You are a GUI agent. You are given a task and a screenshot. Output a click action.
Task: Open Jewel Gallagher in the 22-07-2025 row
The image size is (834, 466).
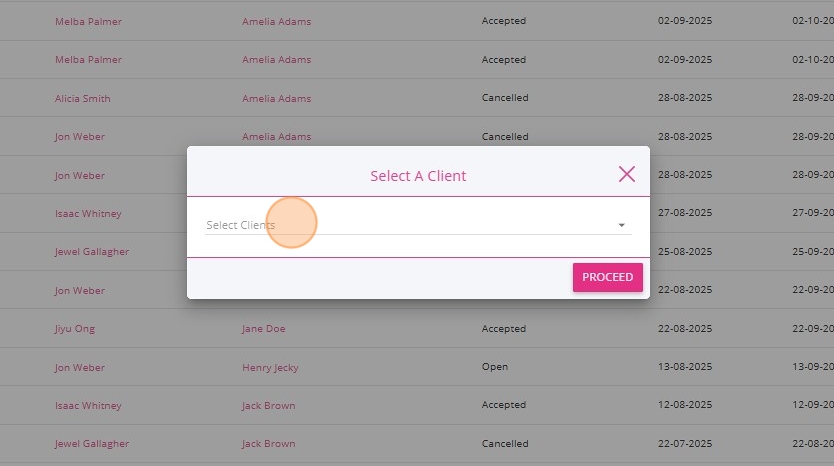coord(92,444)
